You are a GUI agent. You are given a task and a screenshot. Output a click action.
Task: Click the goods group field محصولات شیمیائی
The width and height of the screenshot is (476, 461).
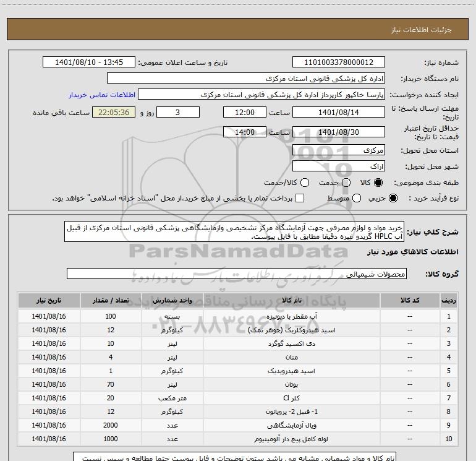[x=237, y=274]
